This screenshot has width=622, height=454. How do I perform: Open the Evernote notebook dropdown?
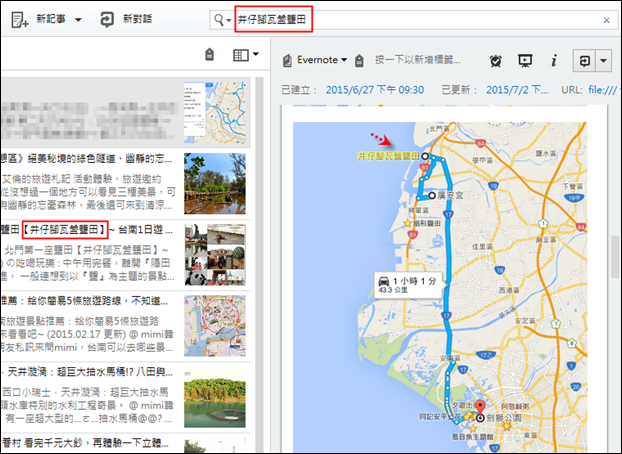coord(344,60)
